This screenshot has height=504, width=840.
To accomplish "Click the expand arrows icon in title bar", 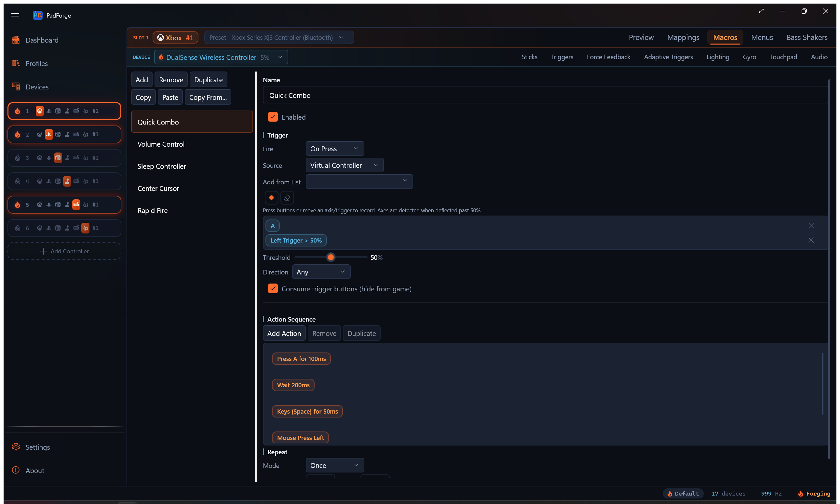I will click(762, 11).
